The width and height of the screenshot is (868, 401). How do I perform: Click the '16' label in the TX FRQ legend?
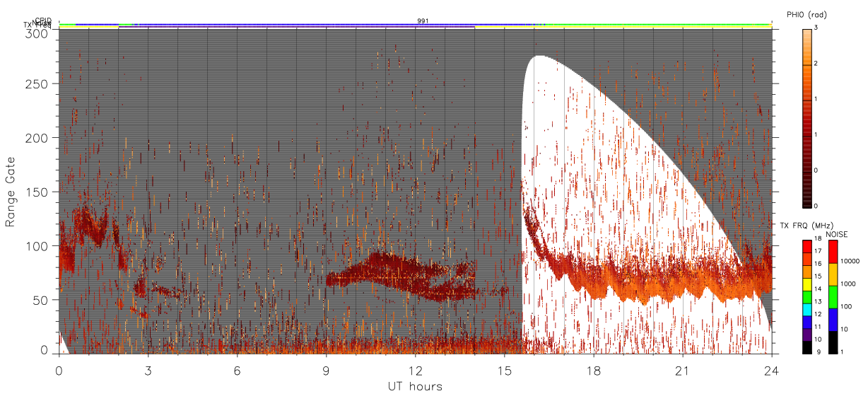point(819,264)
